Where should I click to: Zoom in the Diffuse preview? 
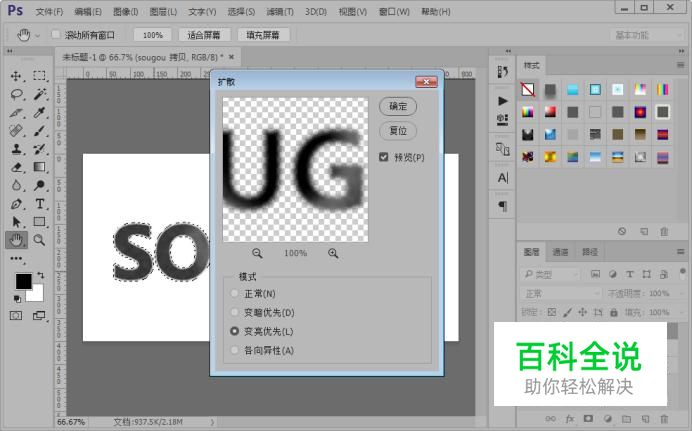coord(333,253)
